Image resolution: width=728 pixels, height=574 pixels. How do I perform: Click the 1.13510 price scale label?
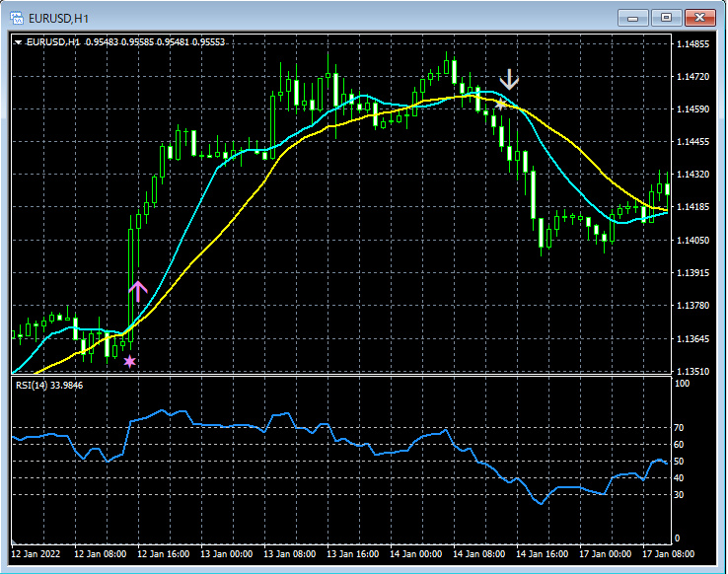[693, 371]
